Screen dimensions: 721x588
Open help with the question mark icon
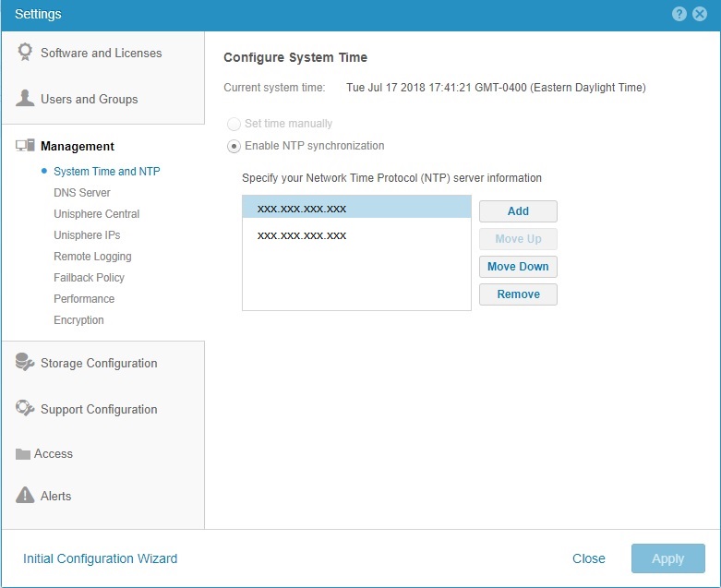point(679,14)
